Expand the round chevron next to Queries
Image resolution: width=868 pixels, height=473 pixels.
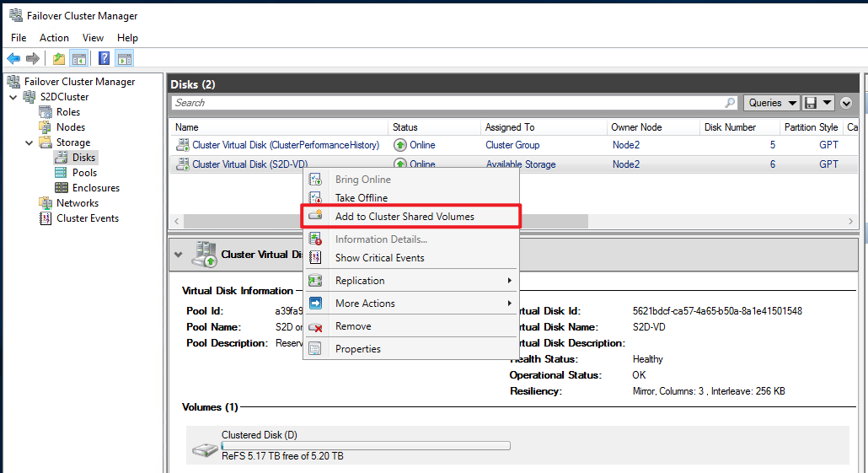846,103
